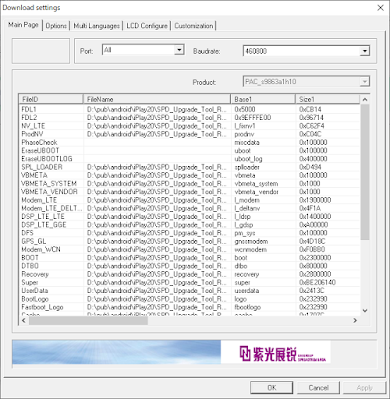Screen dimensions: 390x399
Task: Select the ProdNV row
Action: [189, 134]
